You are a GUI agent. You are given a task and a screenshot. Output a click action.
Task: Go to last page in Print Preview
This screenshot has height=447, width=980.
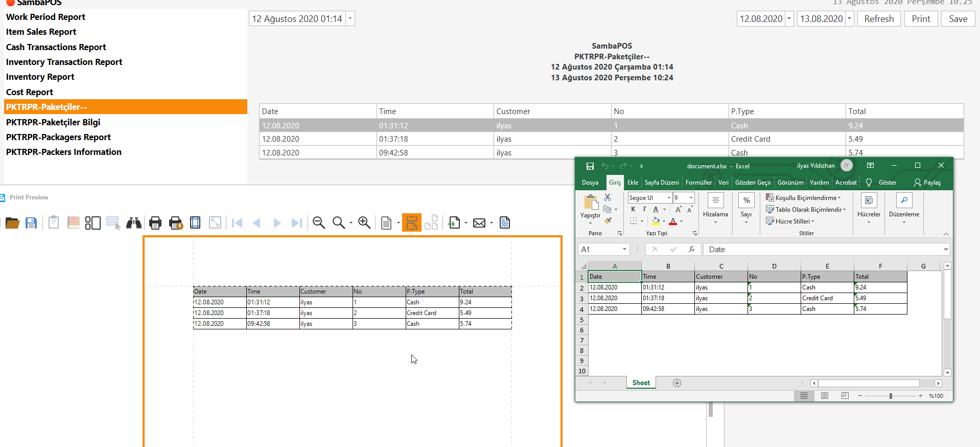pyautogui.click(x=297, y=223)
